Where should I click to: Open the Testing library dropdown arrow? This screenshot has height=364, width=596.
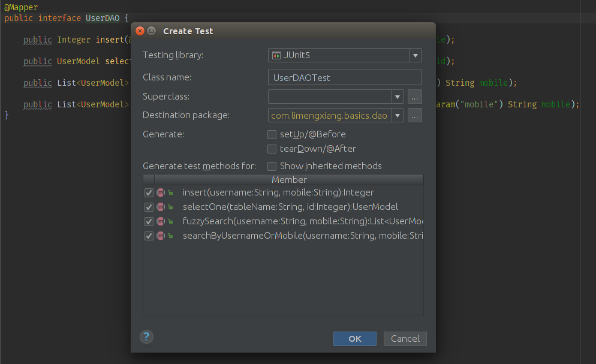pyautogui.click(x=416, y=55)
